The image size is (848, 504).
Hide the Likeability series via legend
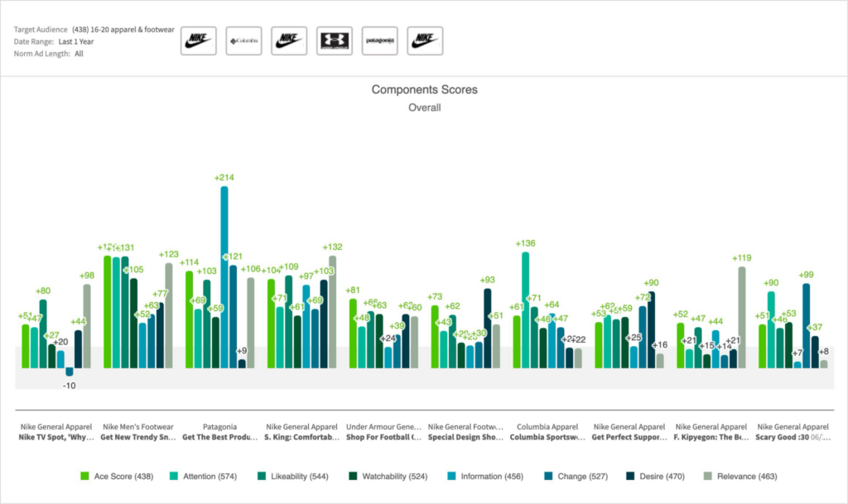pos(291,476)
